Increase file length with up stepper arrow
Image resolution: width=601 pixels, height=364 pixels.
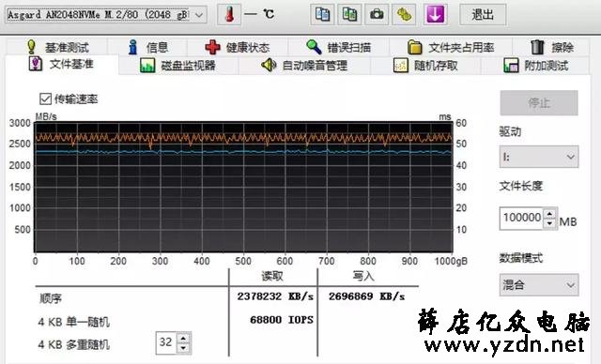click(x=550, y=214)
